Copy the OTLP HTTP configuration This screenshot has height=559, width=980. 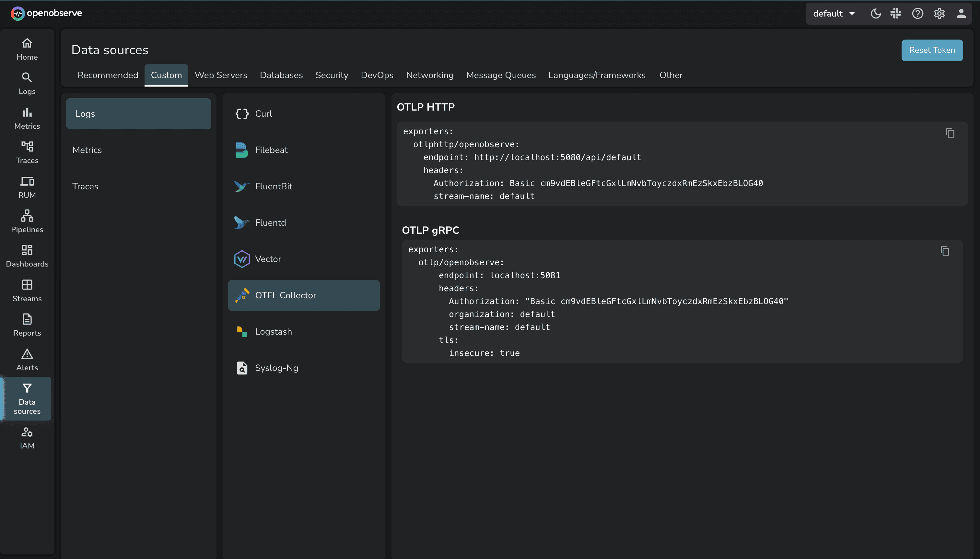tap(951, 133)
